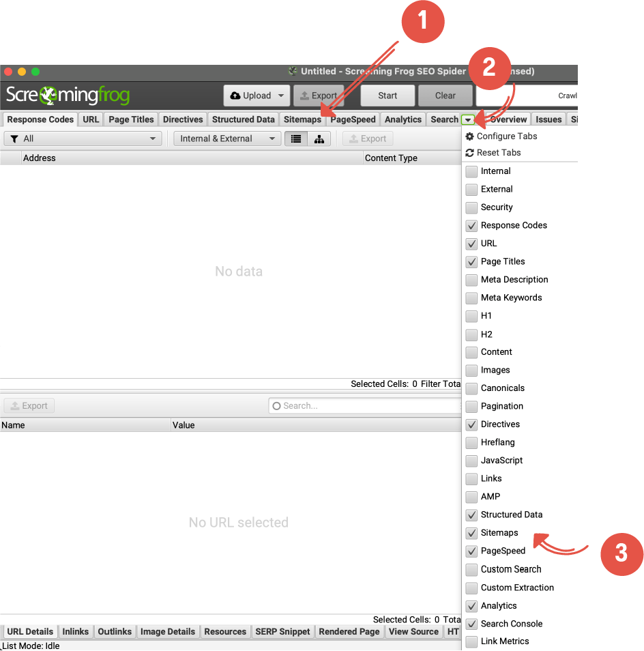Viewport: 644px width, 651px height.
Task: Uncheck the Search Console checkbox
Action: pyautogui.click(x=471, y=624)
